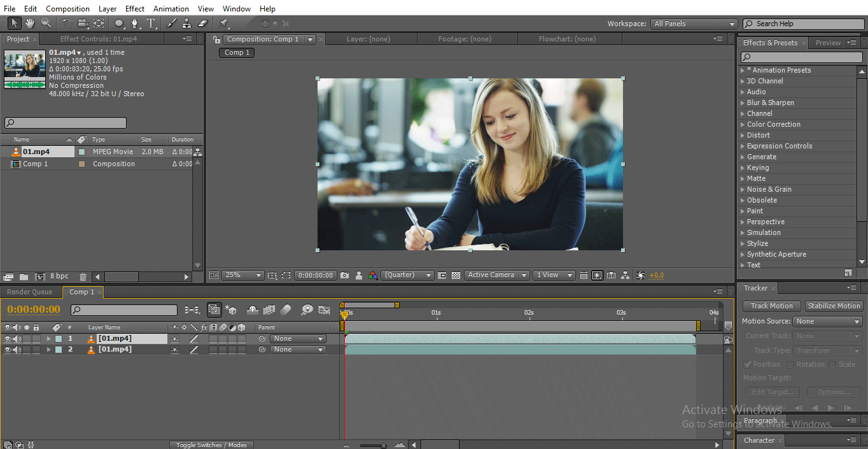The height and width of the screenshot is (449, 868).
Task: Select the Horizontal Type tool
Action: (x=151, y=24)
